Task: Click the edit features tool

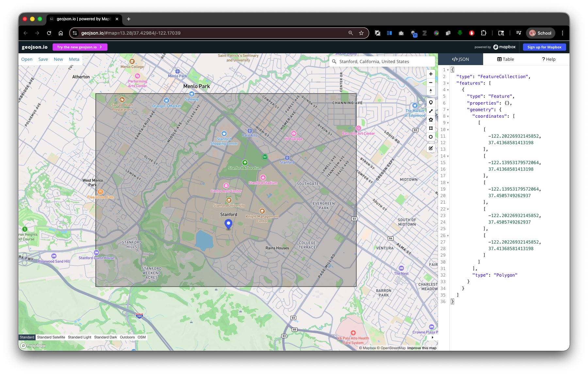Action: (x=431, y=148)
